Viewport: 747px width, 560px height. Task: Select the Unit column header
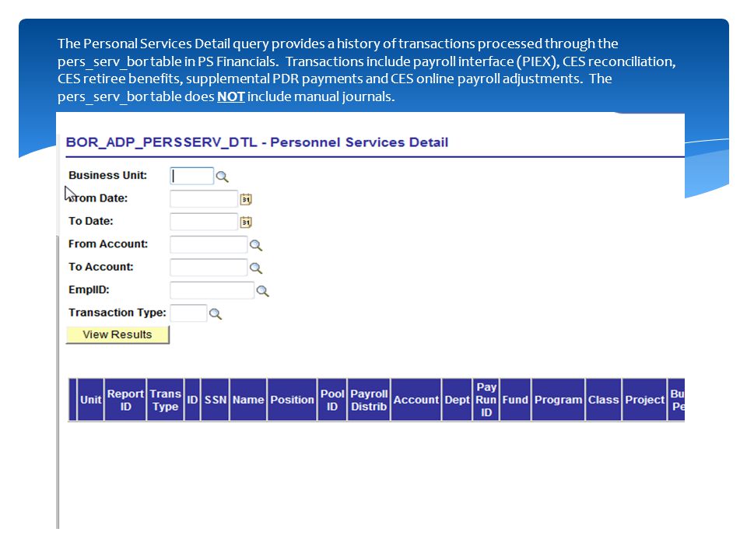point(90,400)
